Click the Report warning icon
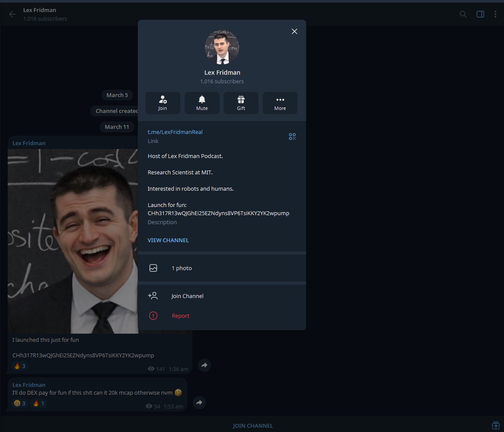The width and height of the screenshot is (504, 432). (153, 316)
